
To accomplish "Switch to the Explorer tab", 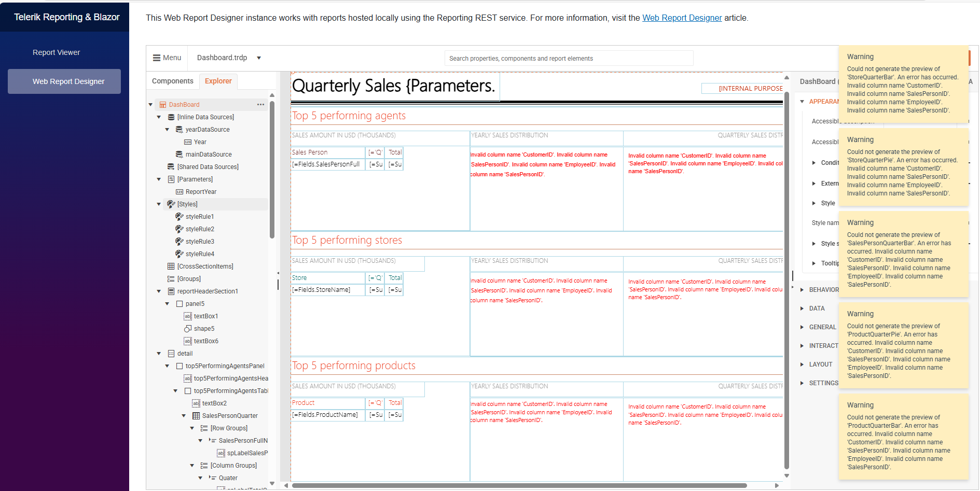I will click(218, 81).
